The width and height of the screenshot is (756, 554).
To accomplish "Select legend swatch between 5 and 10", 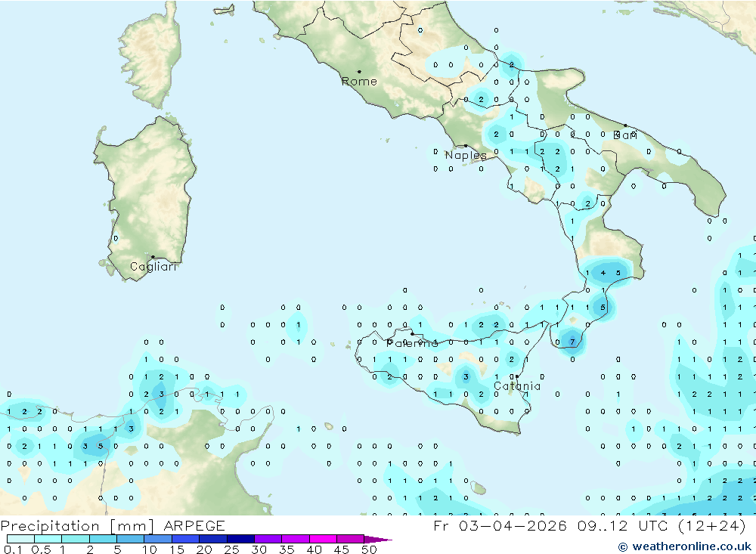I will coord(130,539).
